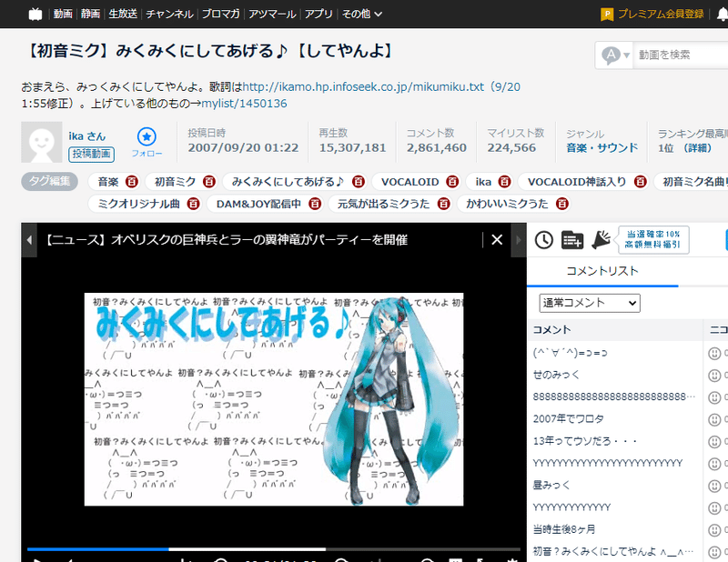Show next news item with right arrow

519,240
